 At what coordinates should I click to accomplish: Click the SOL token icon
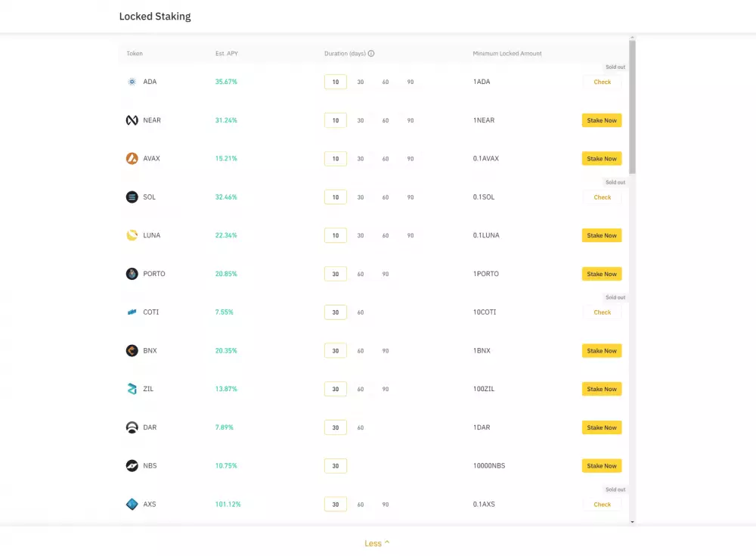click(x=130, y=197)
